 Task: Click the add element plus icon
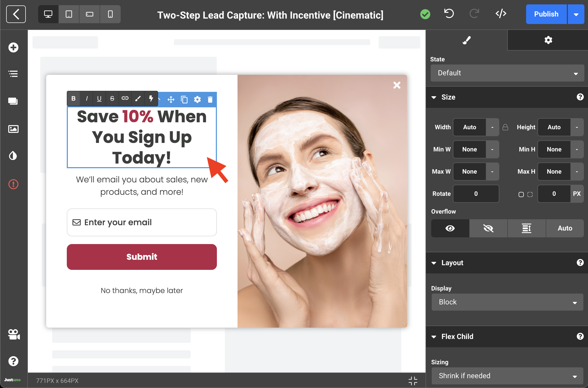[13, 47]
